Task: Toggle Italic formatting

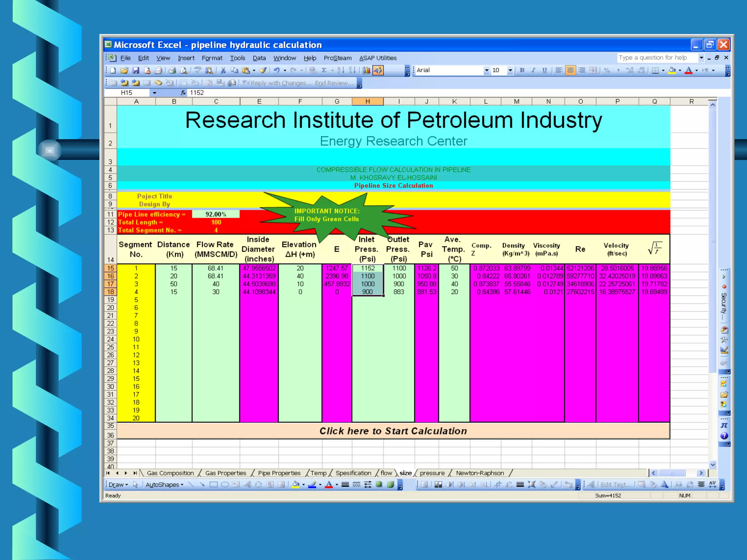Action: [533, 70]
